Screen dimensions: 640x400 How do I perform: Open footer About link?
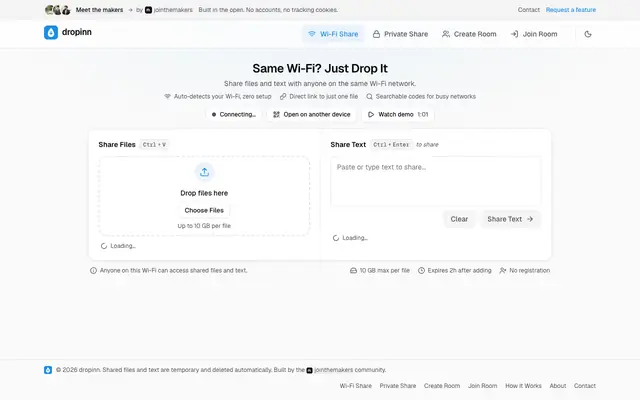(558, 386)
